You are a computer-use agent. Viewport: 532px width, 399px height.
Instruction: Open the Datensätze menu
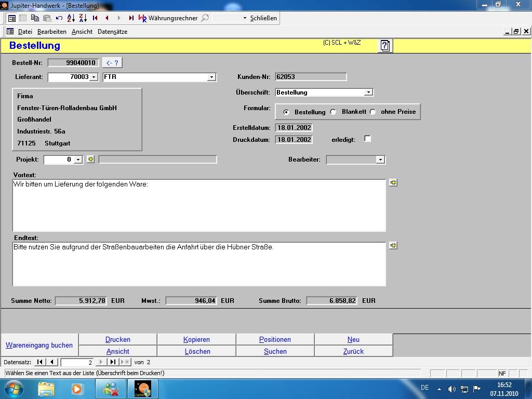pos(112,32)
